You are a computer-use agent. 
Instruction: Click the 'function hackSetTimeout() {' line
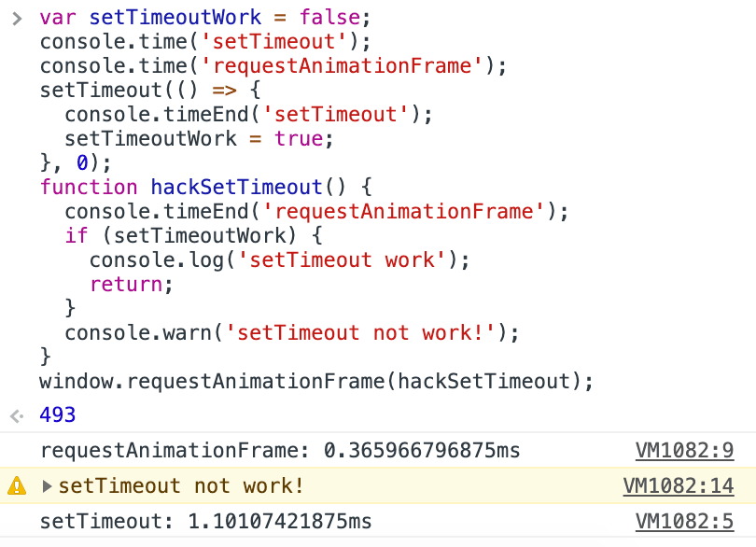click(206, 188)
